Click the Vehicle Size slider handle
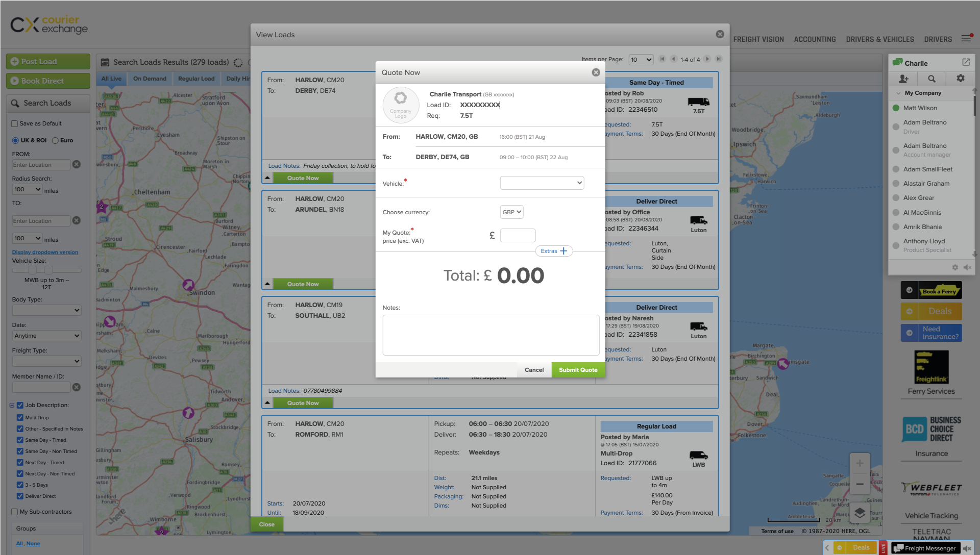The image size is (980, 555). [32, 270]
